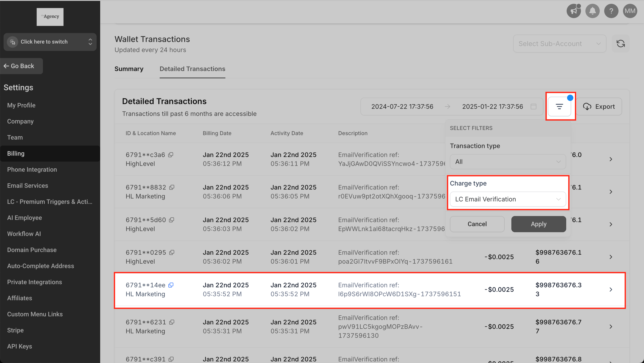Open the date range calendar icon
644x363 pixels.
click(534, 107)
